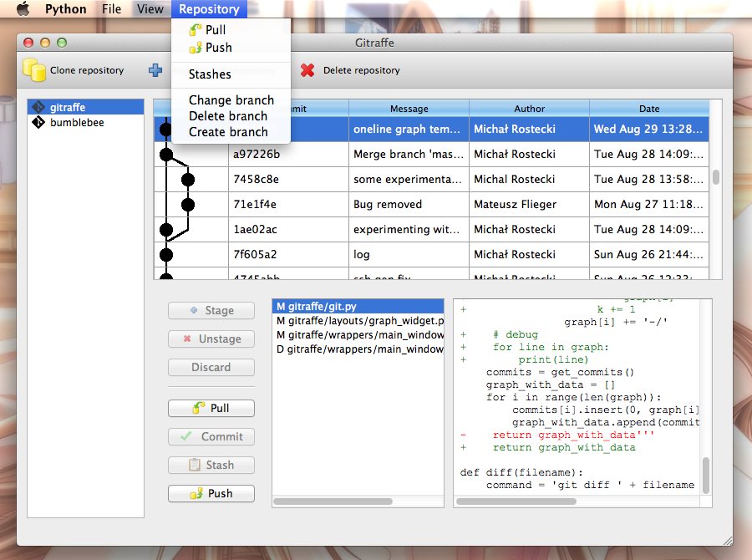752x560 pixels.
Task: Click the Unstage button
Action: tap(211, 339)
